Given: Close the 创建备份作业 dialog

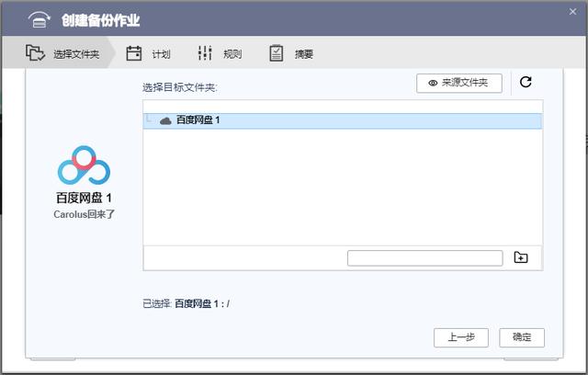Looking at the screenshot, I should click(x=572, y=12).
